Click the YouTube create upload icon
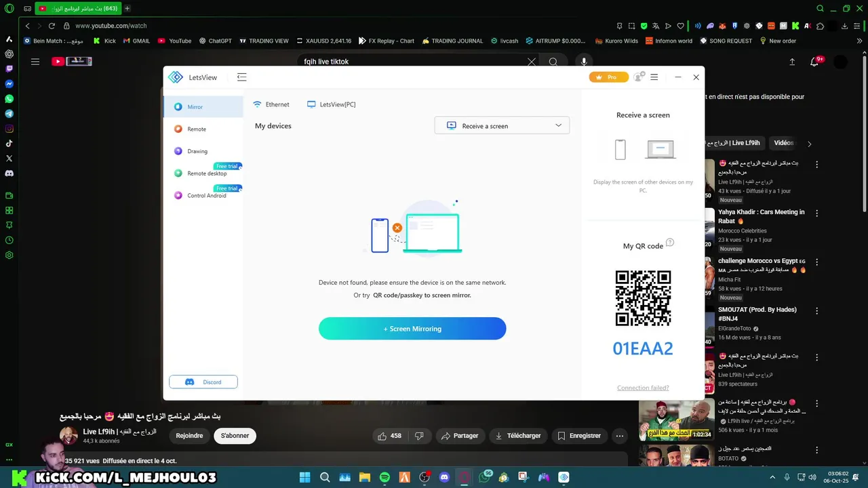868x488 pixels. 792,62
